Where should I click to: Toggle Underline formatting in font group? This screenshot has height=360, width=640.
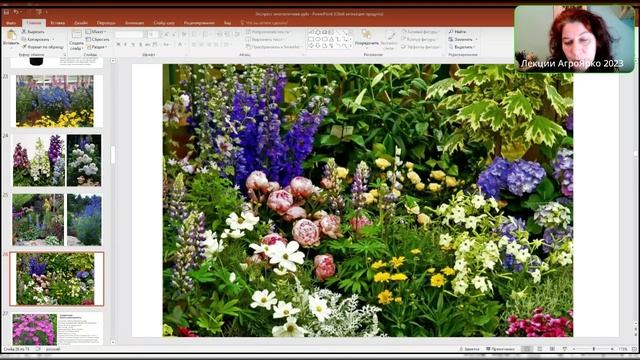tap(133, 44)
